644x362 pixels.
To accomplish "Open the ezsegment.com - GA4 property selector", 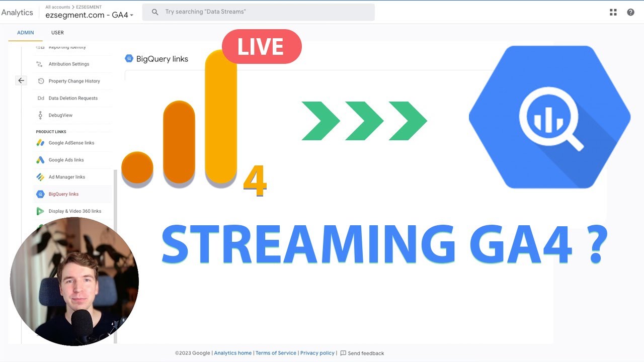I will click(90, 15).
